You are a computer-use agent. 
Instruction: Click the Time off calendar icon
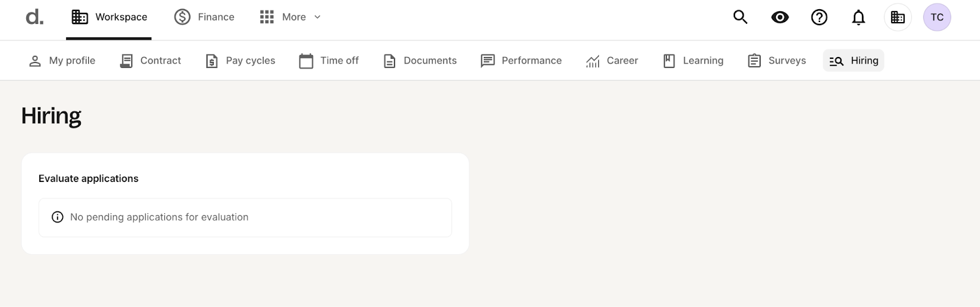coord(306,61)
